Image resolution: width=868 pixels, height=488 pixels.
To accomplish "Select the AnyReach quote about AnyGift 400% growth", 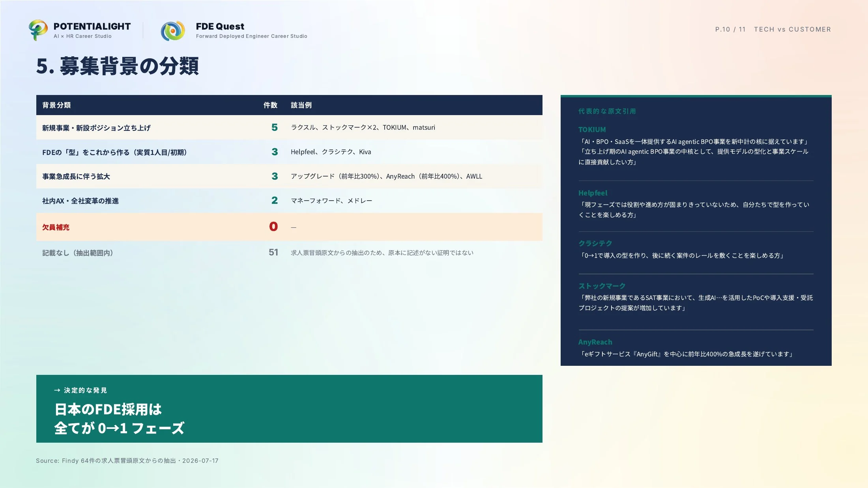I will click(686, 354).
